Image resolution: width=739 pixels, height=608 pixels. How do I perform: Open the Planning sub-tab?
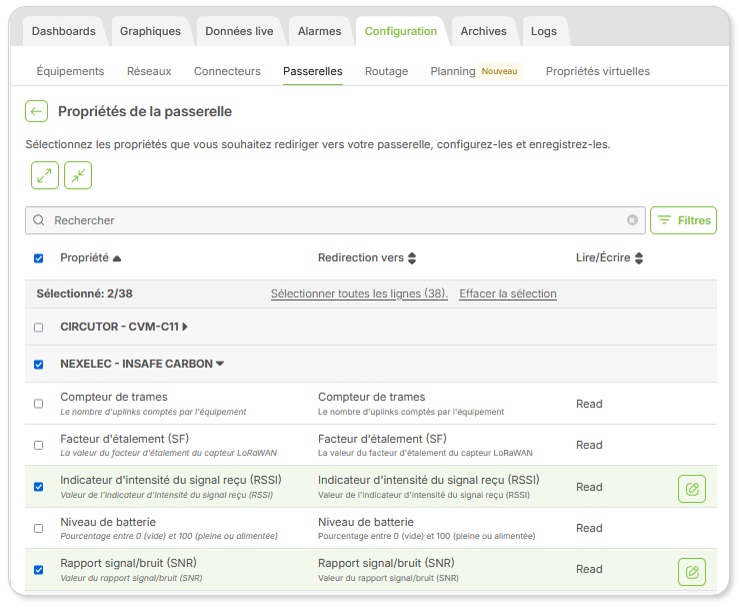tap(453, 71)
